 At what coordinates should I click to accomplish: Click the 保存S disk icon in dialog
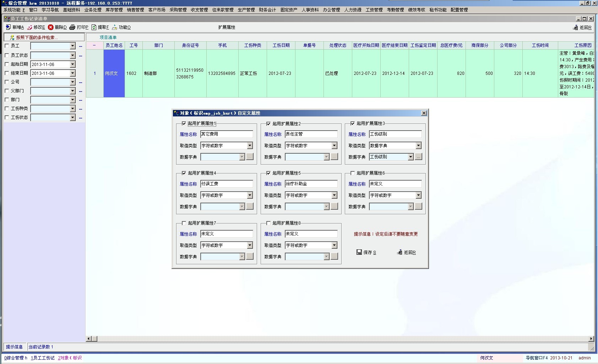[359, 252]
